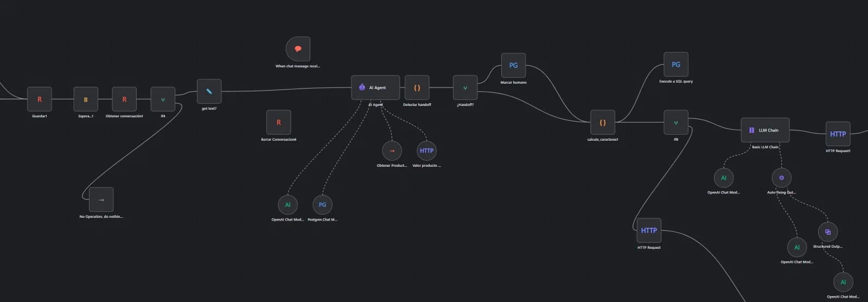Screen dimensions: 868x302
Task: Click the 'Basic LLM Chain' label text
Action: tap(765, 147)
